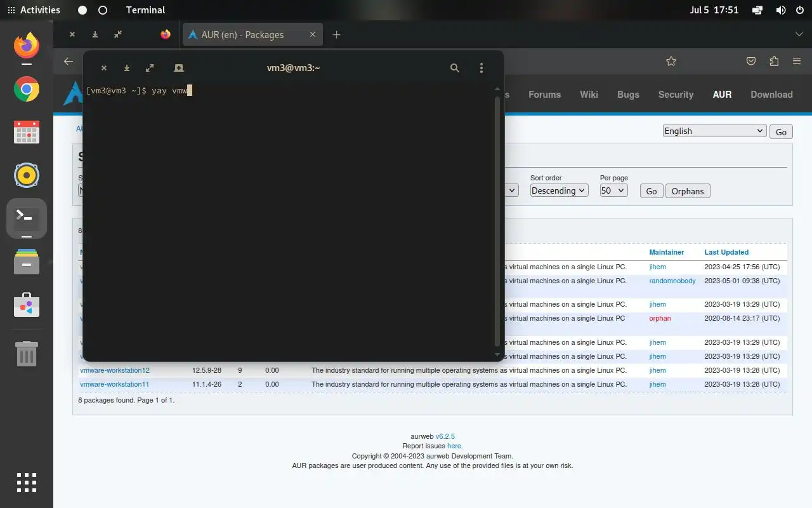Open the Files manager in dock
The height and width of the screenshot is (508, 812).
pyautogui.click(x=27, y=262)
